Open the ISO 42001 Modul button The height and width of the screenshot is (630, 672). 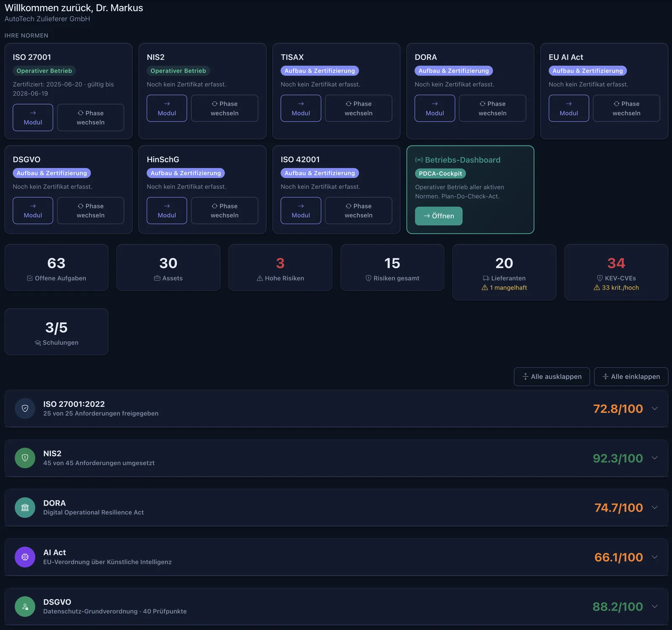301,210
